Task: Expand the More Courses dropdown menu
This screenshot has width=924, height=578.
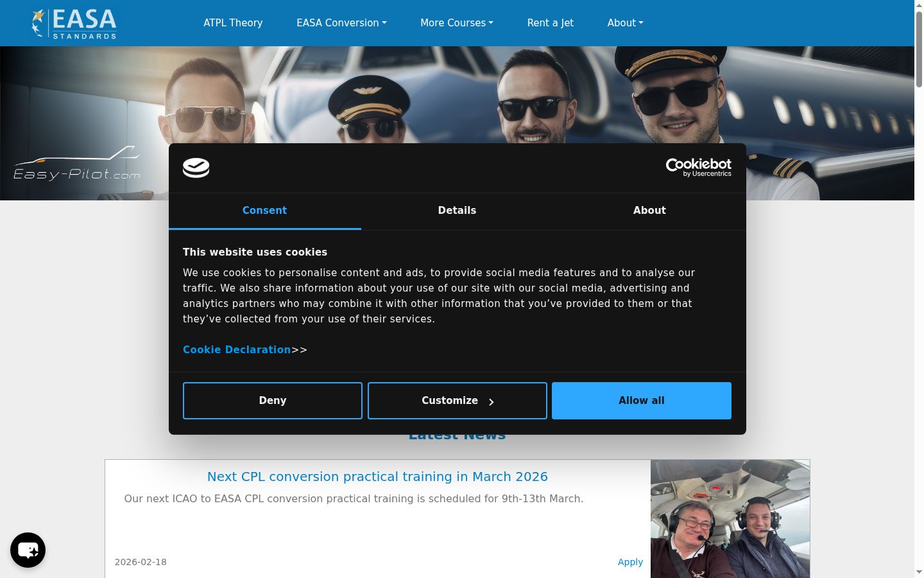Action: 457,22
